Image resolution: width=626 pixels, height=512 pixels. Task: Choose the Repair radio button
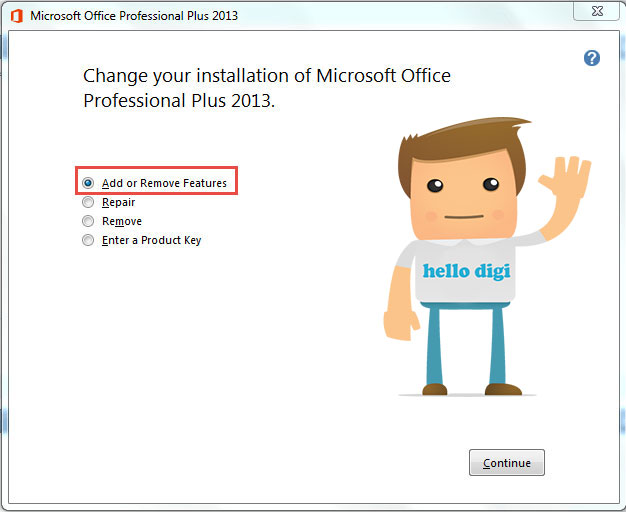pyautogui.click(x=88, y=203)
